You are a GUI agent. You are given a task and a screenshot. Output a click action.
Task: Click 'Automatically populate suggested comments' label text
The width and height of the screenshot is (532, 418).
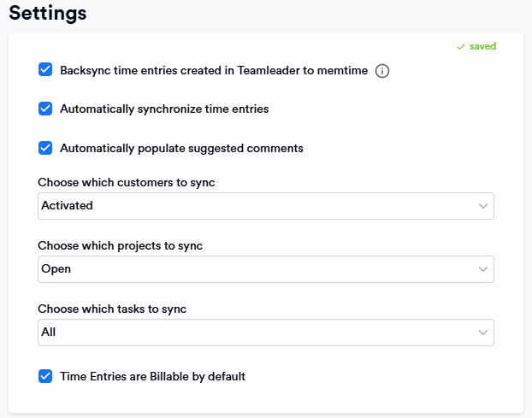pos(181,149)
